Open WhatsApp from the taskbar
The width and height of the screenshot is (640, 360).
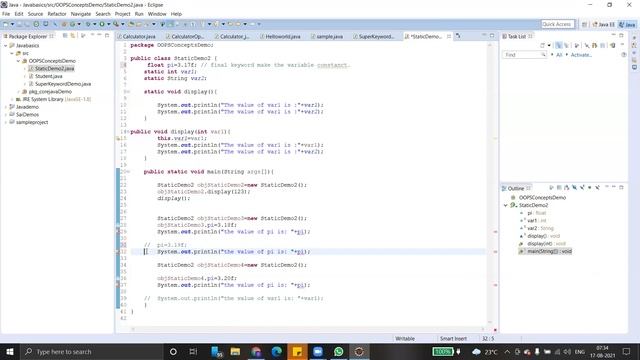point(338,351)
